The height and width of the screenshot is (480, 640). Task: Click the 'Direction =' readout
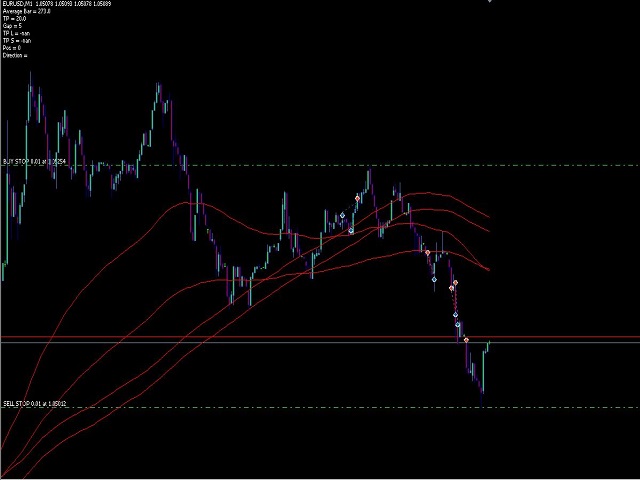point(15,56)
